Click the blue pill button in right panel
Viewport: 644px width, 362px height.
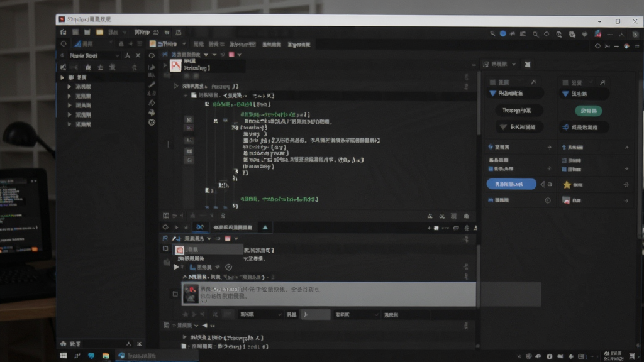(x=511, y=184)
